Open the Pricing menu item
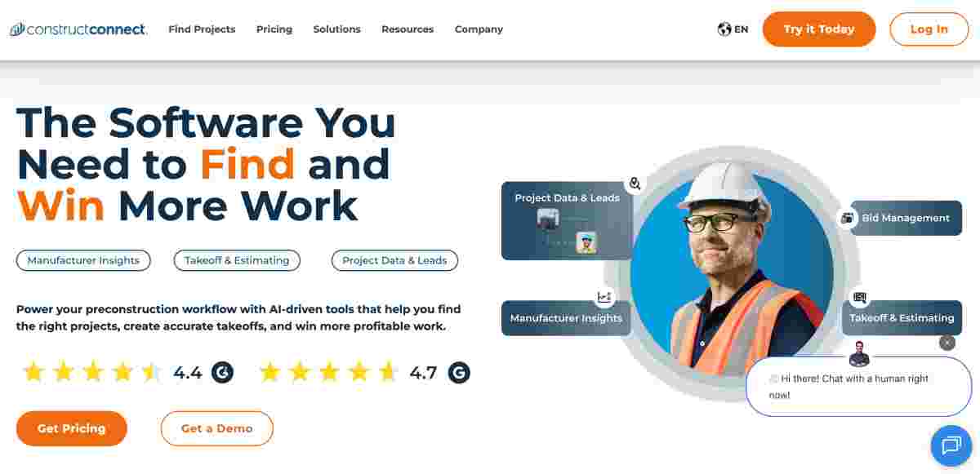980x474 pixels. coord(274,29)
